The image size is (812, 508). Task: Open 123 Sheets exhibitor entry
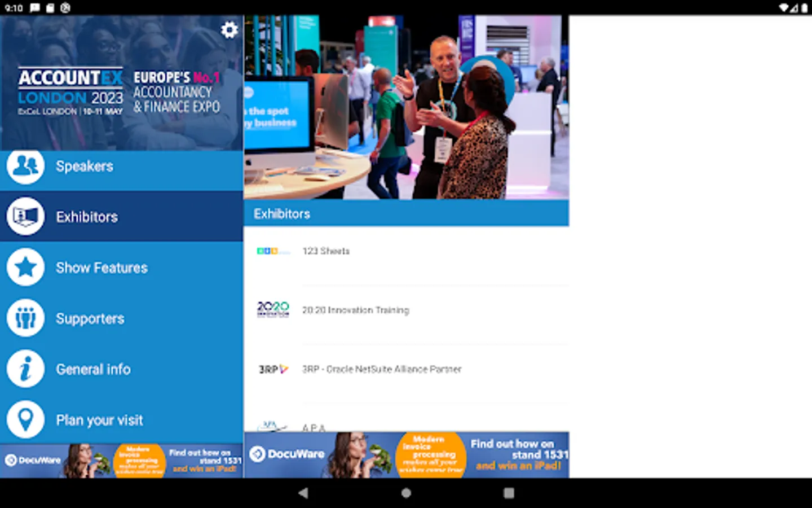(407, 256)
